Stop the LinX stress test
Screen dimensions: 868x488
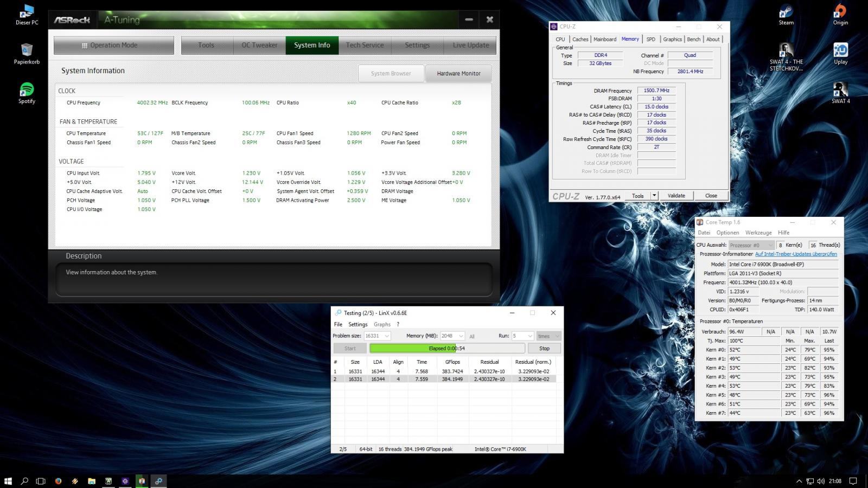click(544, 349)
